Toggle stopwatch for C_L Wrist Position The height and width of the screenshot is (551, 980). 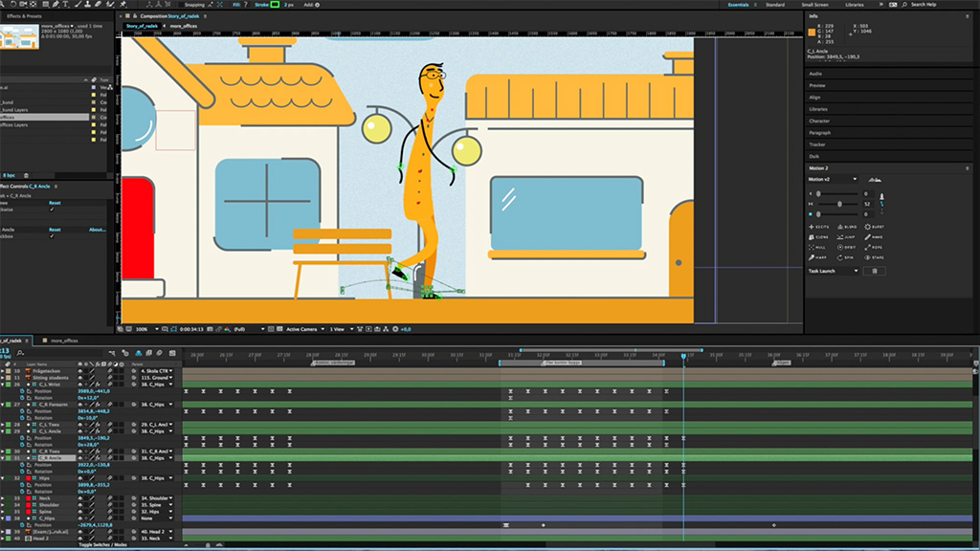click(x=23, y=391)
